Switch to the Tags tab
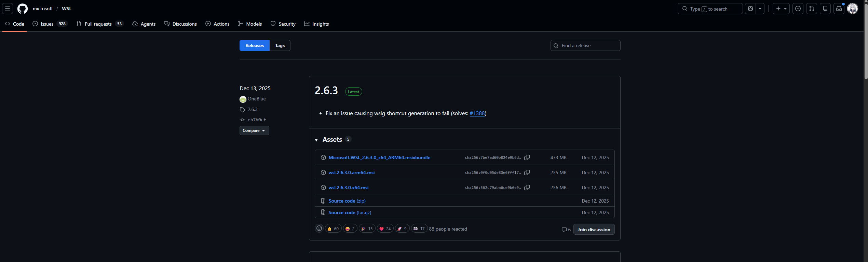 pyautogui.click(x=280, y=45)
